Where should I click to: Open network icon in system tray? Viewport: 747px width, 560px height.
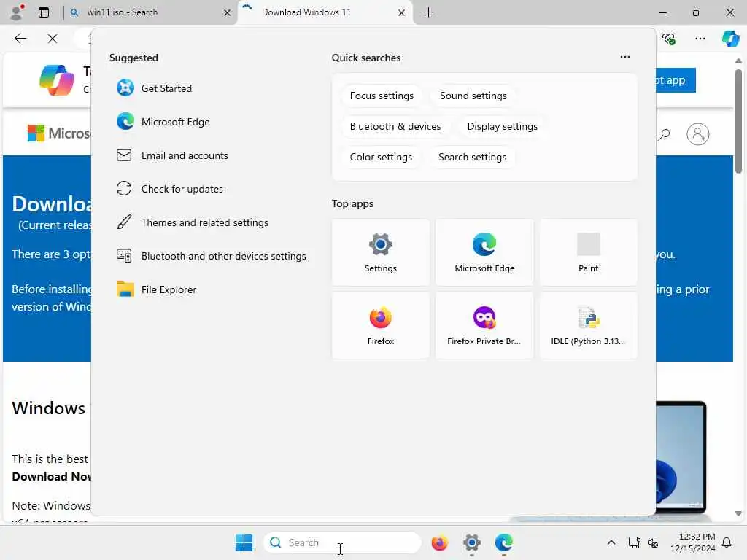634,542
